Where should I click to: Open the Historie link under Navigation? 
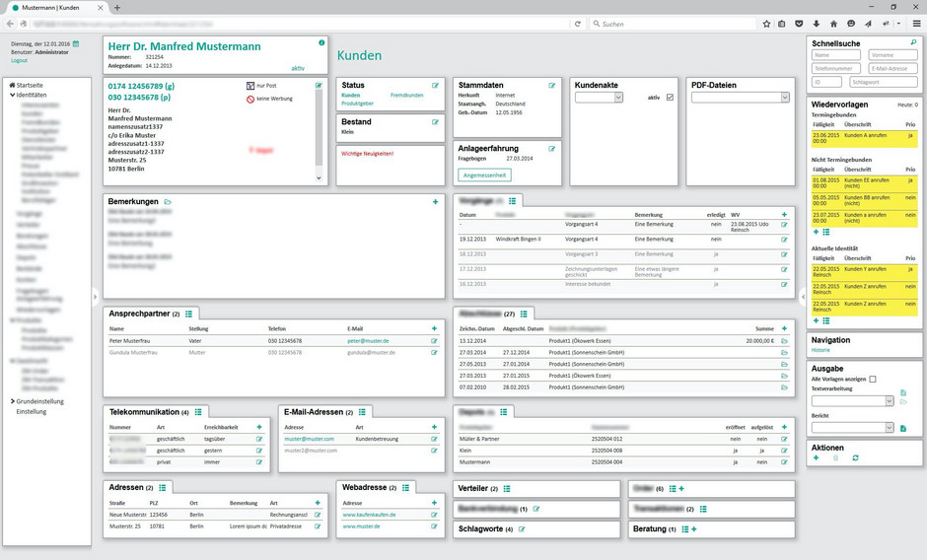(x=820, y=350)
